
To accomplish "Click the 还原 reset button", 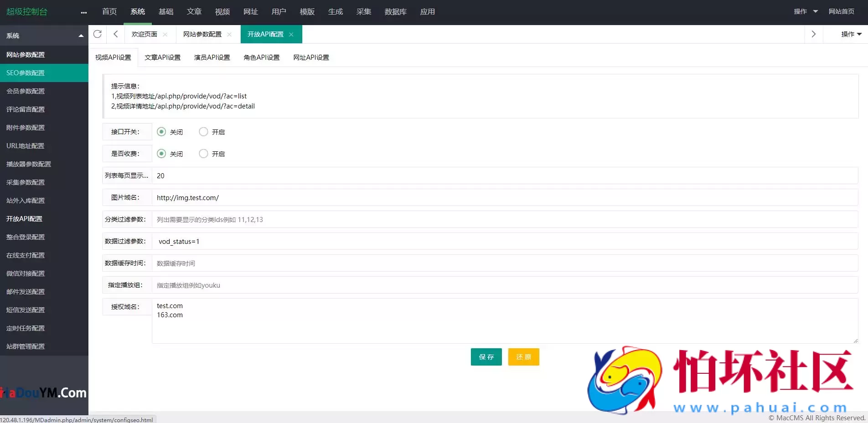I will (x=523, y=357).
